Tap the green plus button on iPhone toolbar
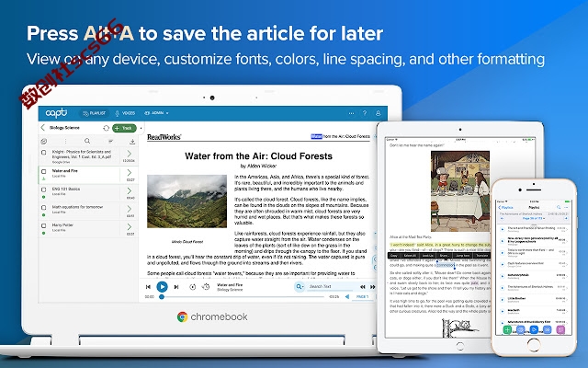The width and height of the screenshot is (588, 368). [507, 329]
